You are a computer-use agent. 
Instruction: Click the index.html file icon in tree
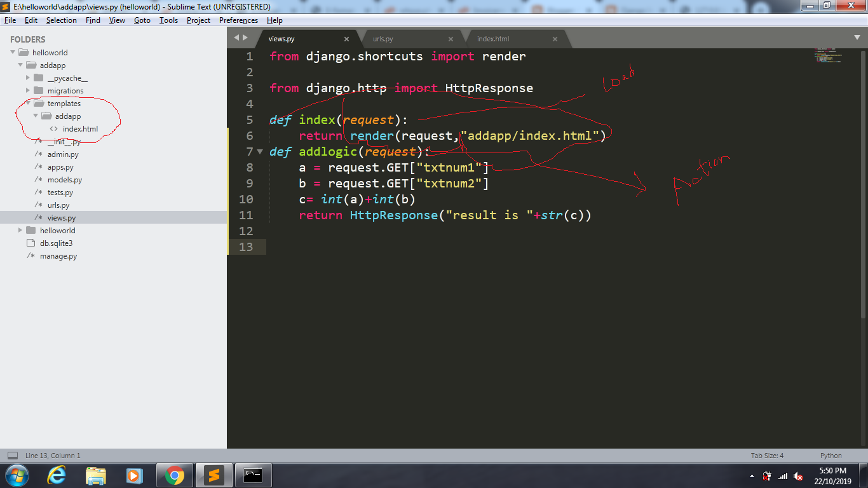click(53, 128)
